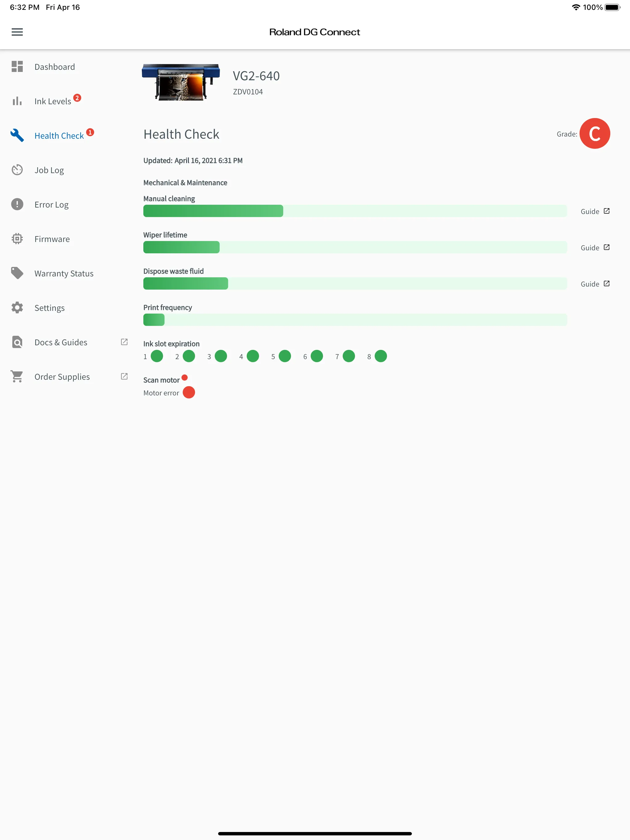Click ink slot 5 green status dot
Image resolution: width=630 pixels, height=840 pixels.
285,356
